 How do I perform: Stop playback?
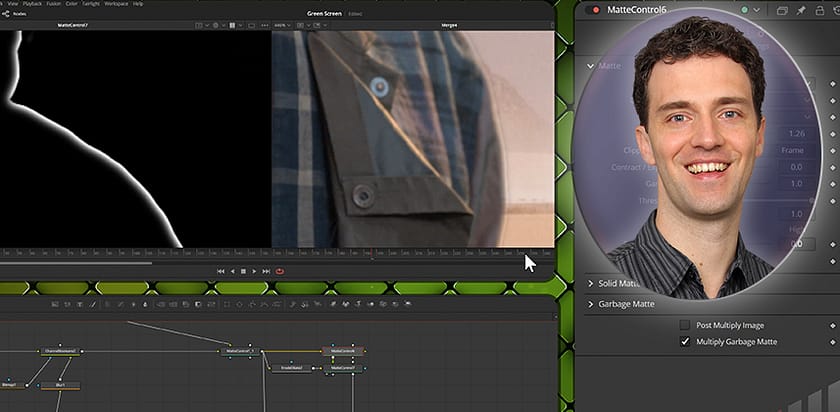tap(243, 272)
